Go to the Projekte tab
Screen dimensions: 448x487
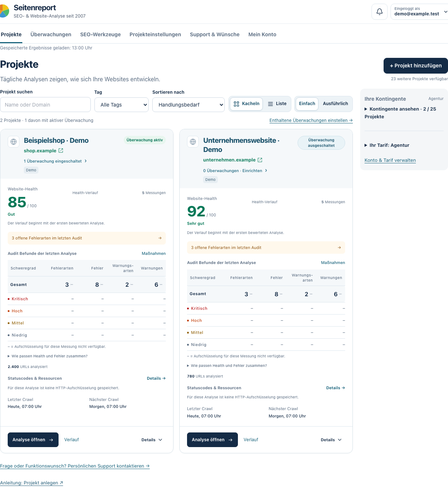point(11,34)
